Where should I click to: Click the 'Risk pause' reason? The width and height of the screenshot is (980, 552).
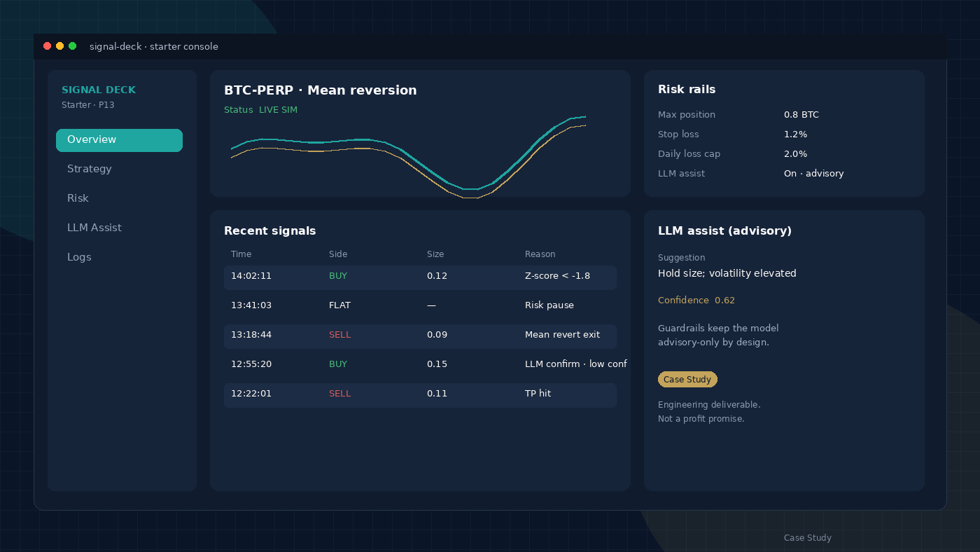pyautogui.click(x=549, y=305)
